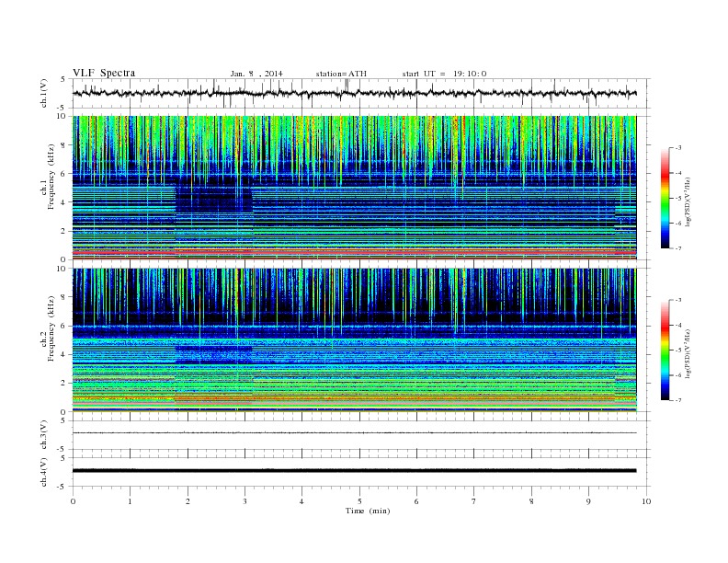
Task: Click the ch.2 colorbar log(PSD) label
Action: (688, 354)
